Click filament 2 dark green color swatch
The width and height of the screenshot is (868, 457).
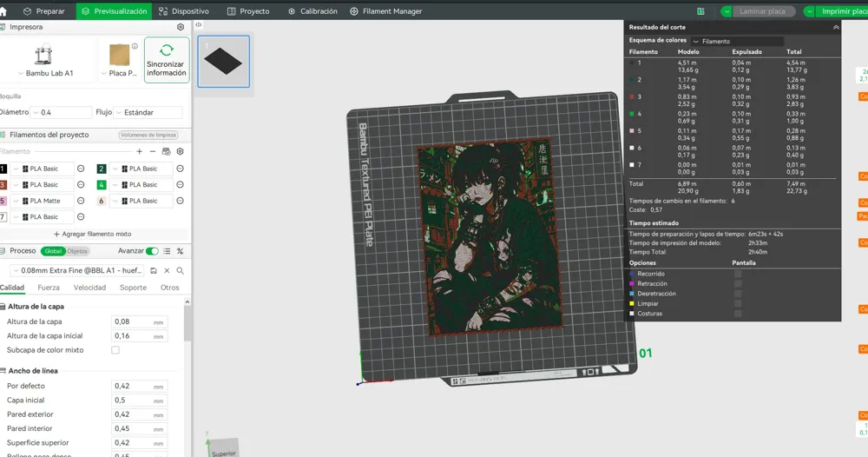[102, 169]
